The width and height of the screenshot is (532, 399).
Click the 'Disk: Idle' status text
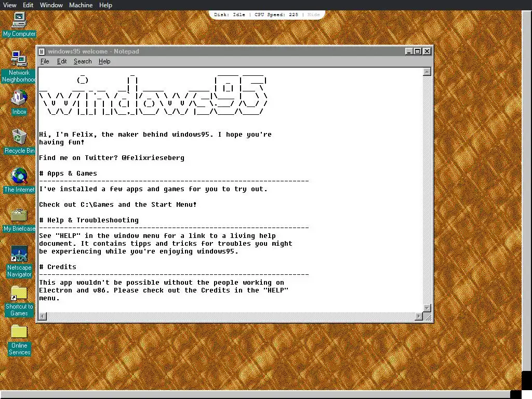(x=229, y=15)
